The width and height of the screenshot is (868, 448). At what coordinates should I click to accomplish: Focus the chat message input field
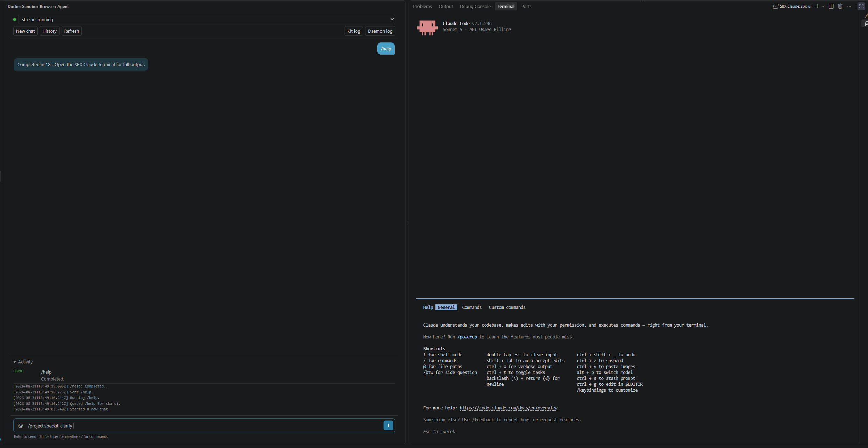click(x=204, y=426)
